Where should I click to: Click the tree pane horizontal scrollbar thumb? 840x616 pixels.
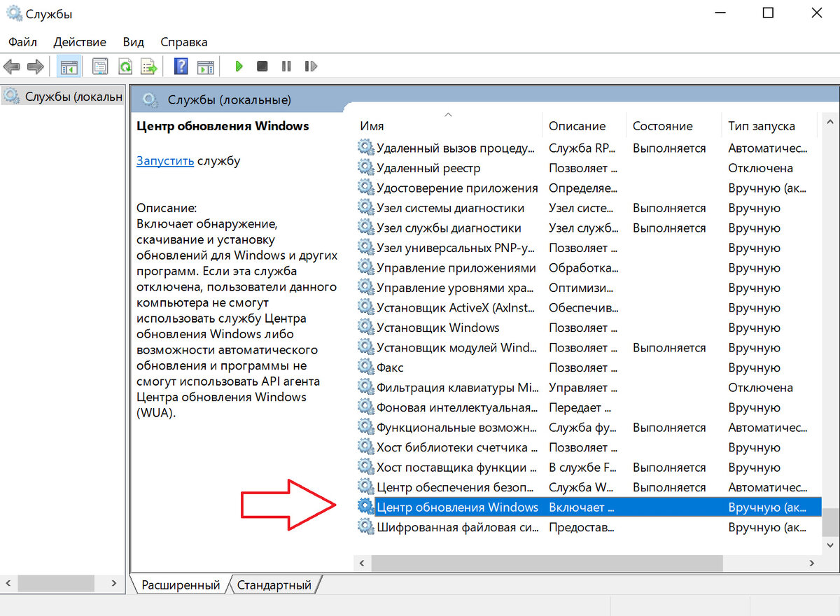coord(56,582)
